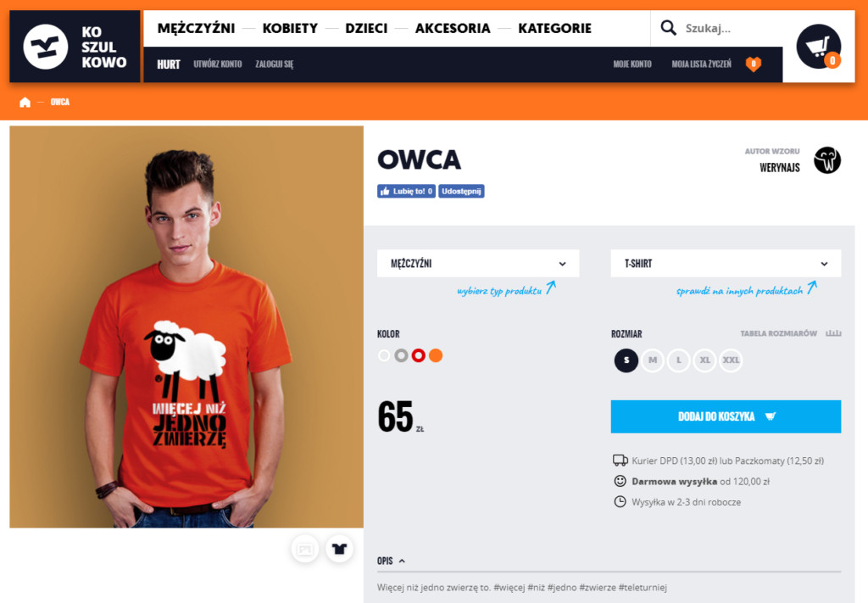Switch to model photo view icon
The width and height of the screenshot is (868, 603).
(x=305, y=549)
